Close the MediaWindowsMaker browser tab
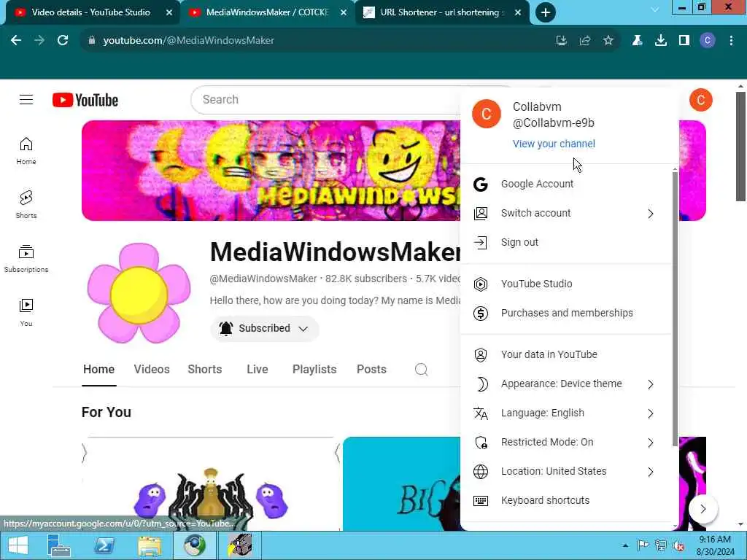Screen dimensions: 747x560 [344, 12]
